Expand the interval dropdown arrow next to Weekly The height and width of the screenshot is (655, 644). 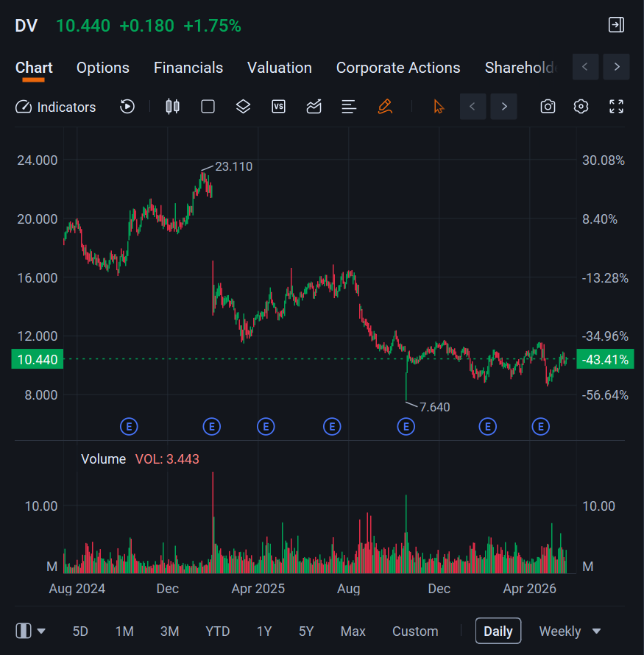(x=596, y=631)
